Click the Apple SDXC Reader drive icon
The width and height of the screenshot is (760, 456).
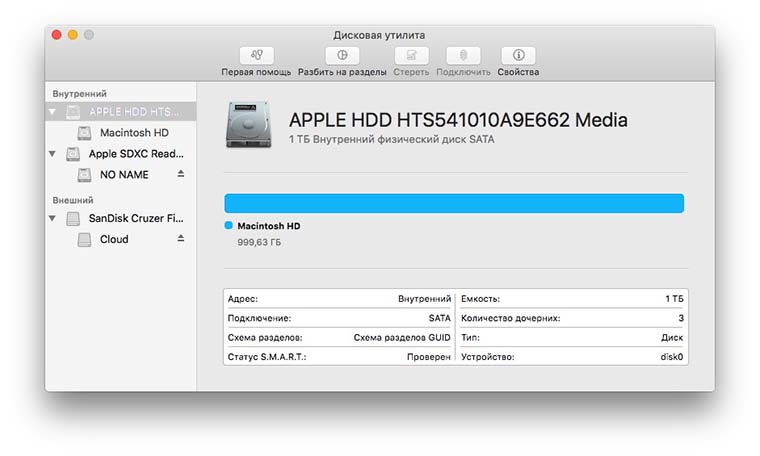click(x=73, y=154)
